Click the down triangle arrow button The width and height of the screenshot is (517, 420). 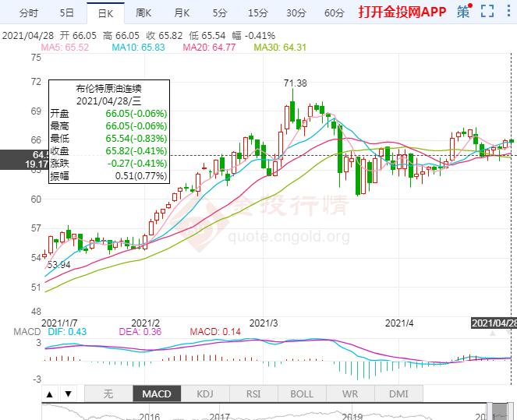tap(69, 394)
